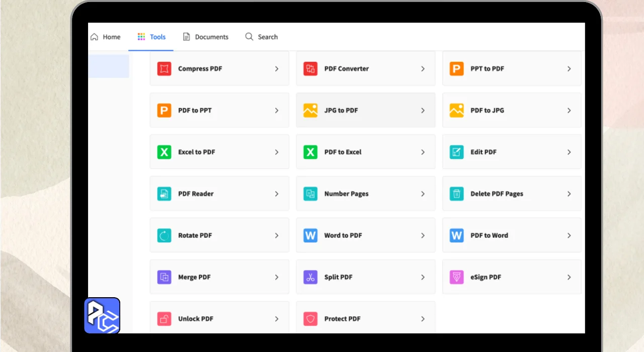The height and width of the screenshot is (352, 644).
Task: Click the "Edit PDF" label text
Action: (484, 152)
